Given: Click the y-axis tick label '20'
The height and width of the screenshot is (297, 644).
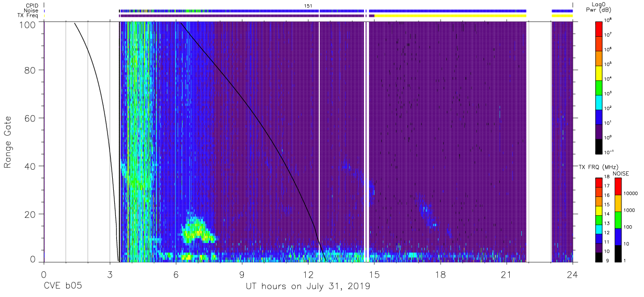Looking at the screenshot, I should pos(30,214).
